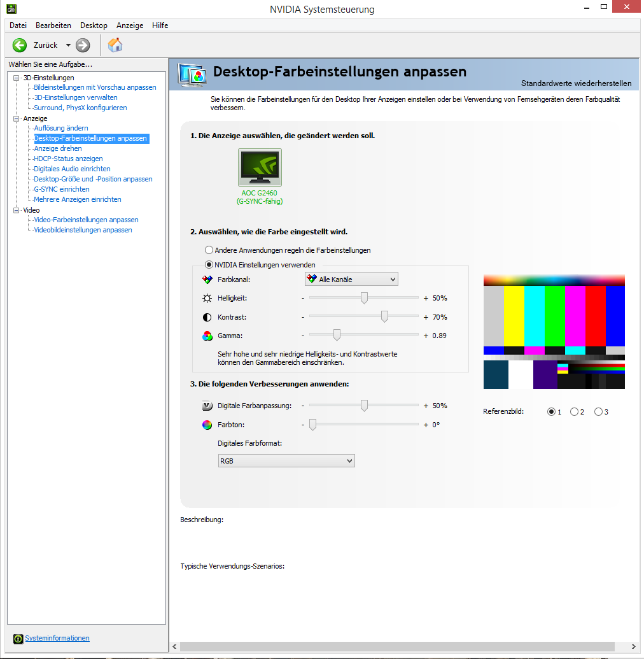Choose Referenzbild option 1
Viewport: 644px width, 659px height.
tap(551, 412)
